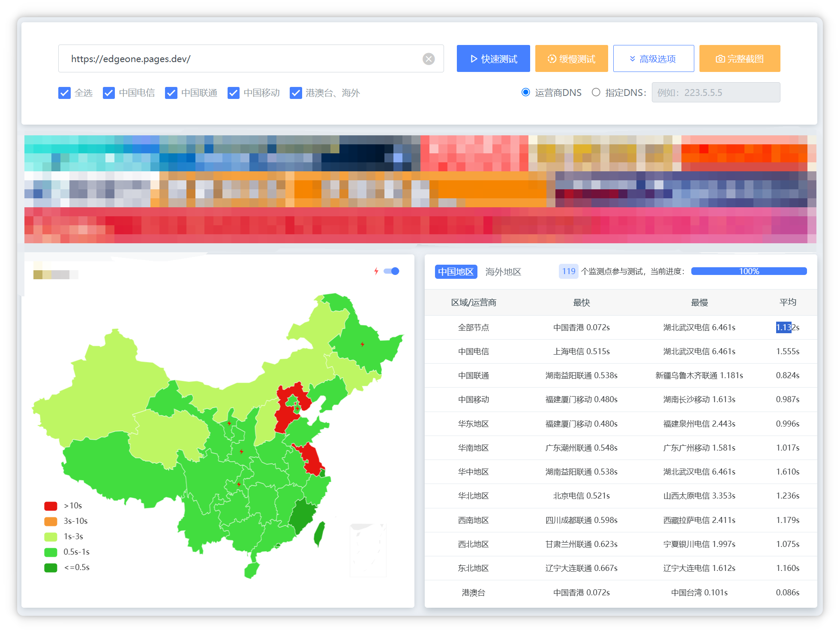Click the custom DNS input field
Image resolution: width=840 pixels, height=633 pixels.
(x=716, y=93)
